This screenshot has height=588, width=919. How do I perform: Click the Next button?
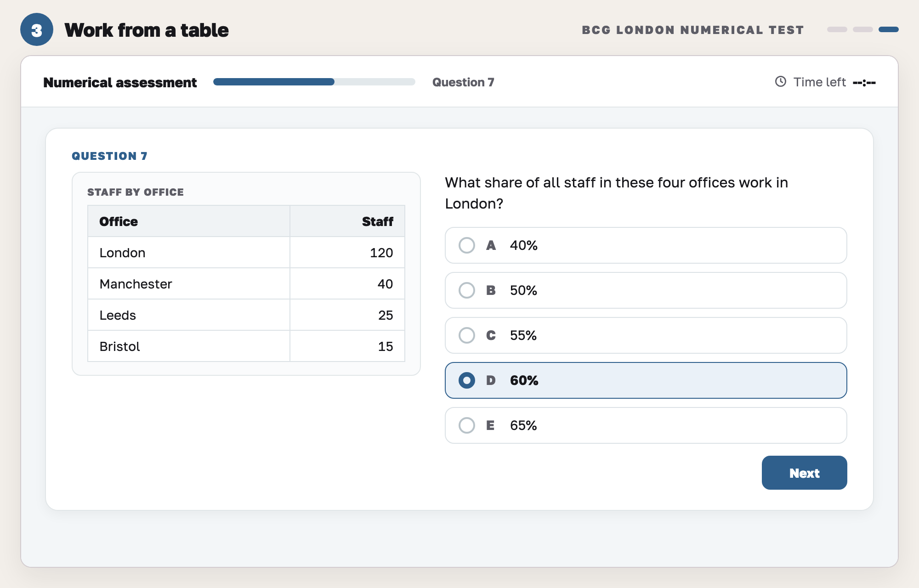804,473
